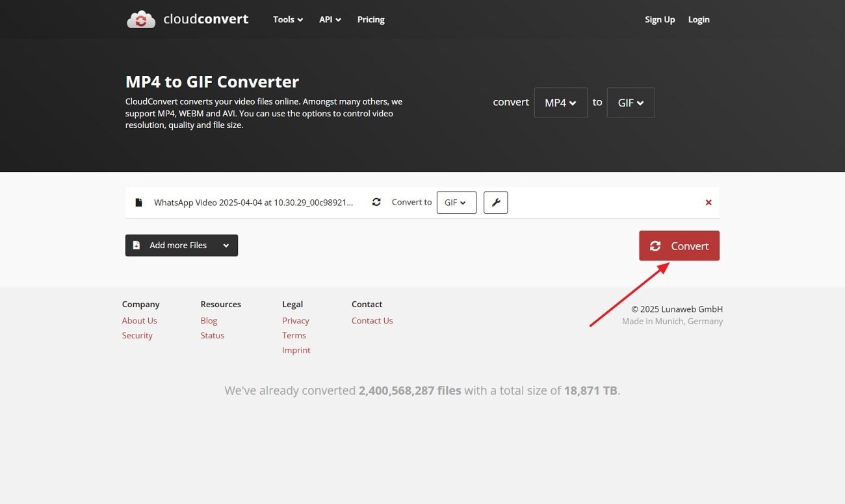845x504 pixels.
Task: Open the wrench options for the file
Action: click(x=496, y=203)
